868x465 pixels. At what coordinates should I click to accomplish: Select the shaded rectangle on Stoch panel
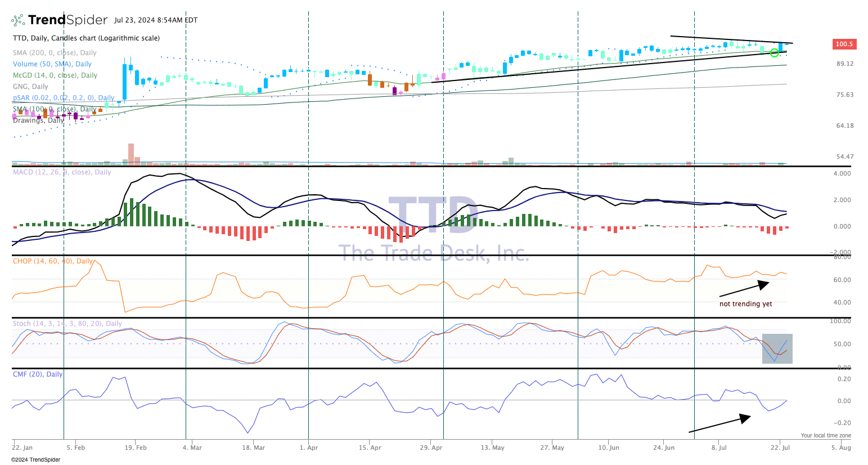(777, 348)
